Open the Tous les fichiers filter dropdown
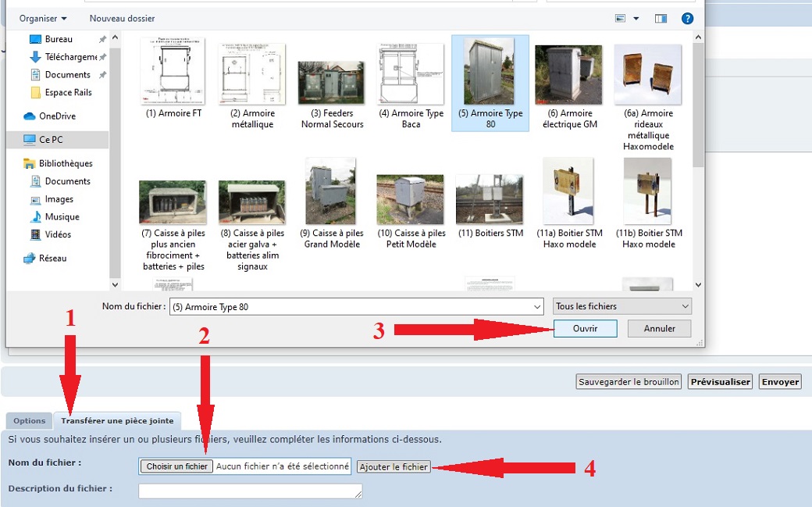Screen dimensions: 812x507 pos(621,307)
